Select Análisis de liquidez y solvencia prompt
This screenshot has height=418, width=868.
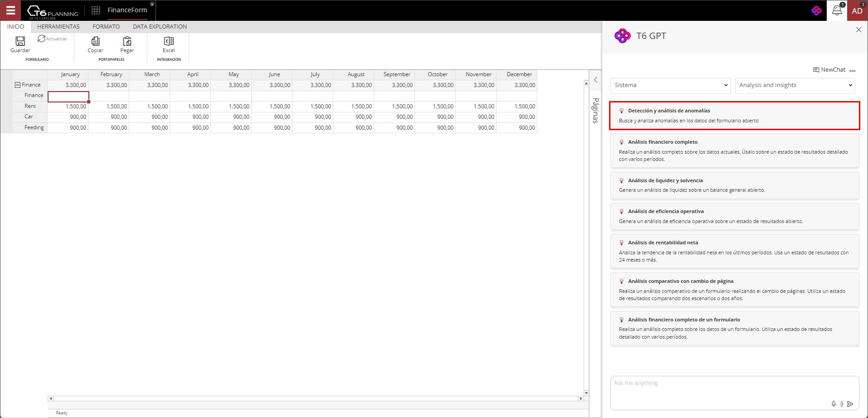pyautogui.click(x=735, y=185)
